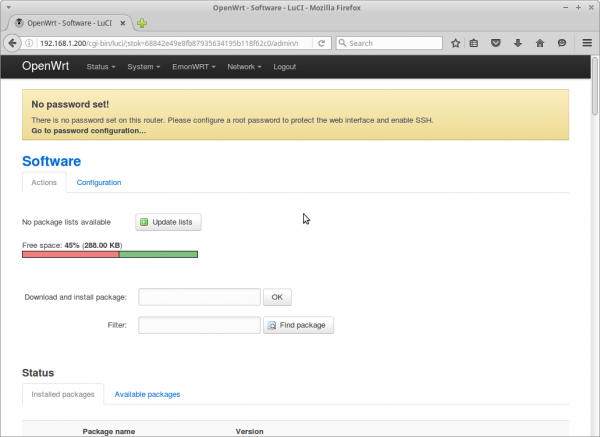Focus the Download and install package field
This screenshot has width=600, height=437.
[x=199, y=297]
